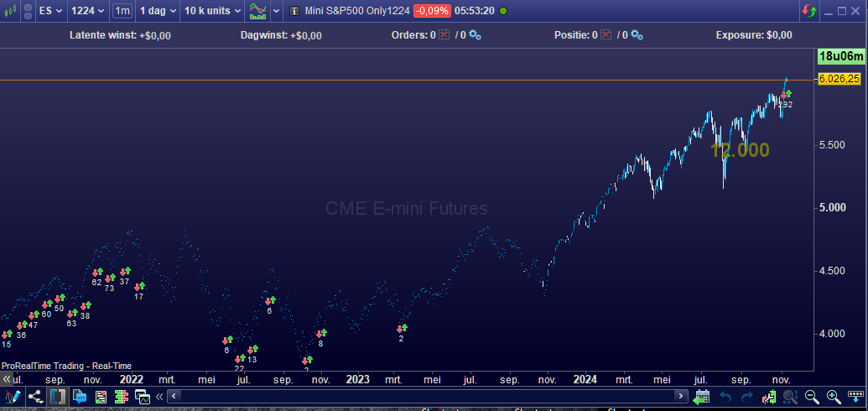
Task: Open the 10 k units dropdown
Action: (212, 11)
